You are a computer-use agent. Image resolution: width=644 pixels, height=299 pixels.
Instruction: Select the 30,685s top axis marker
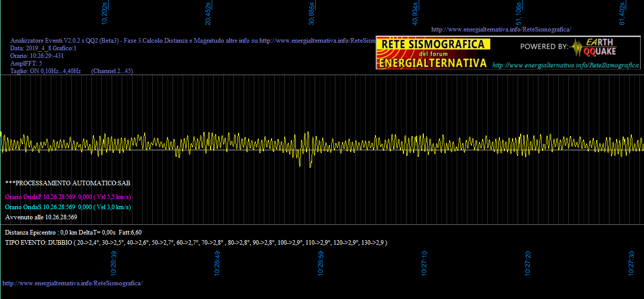312,14
